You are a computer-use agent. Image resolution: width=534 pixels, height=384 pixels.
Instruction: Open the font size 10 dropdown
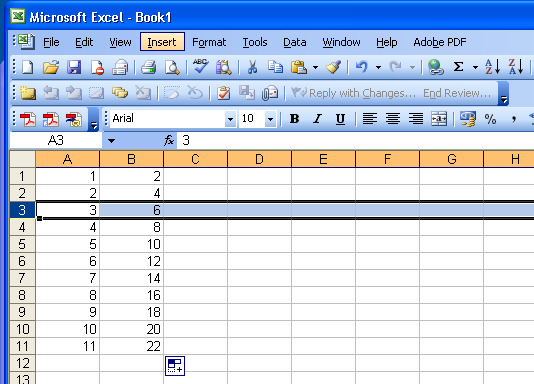[x=271, y=119]
